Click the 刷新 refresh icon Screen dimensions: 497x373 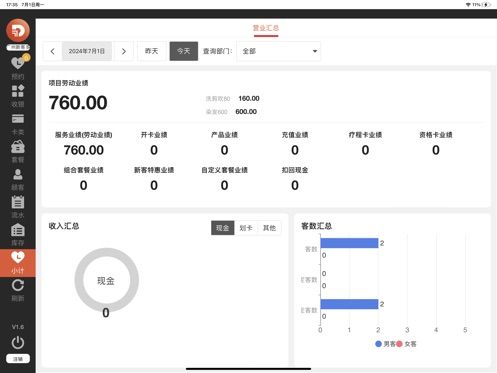18,285
